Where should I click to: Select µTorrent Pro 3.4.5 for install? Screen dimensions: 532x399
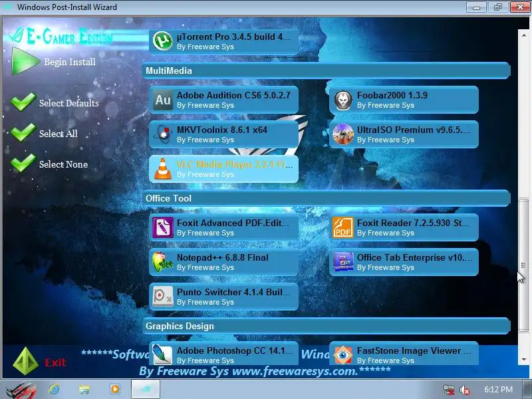223,41
